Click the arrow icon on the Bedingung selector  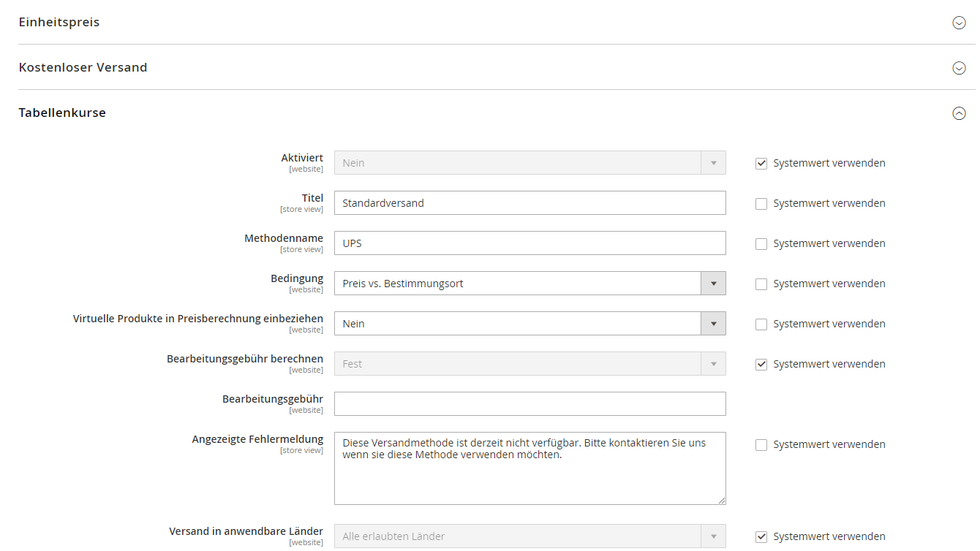pyautogui.click(x=713, y=283)
